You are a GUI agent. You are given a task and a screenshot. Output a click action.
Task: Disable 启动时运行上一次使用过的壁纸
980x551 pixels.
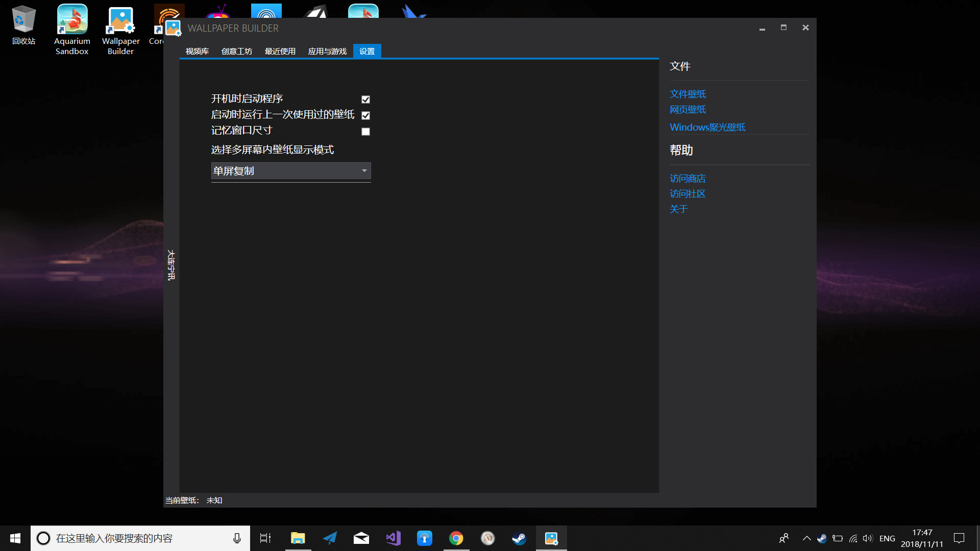365,115
